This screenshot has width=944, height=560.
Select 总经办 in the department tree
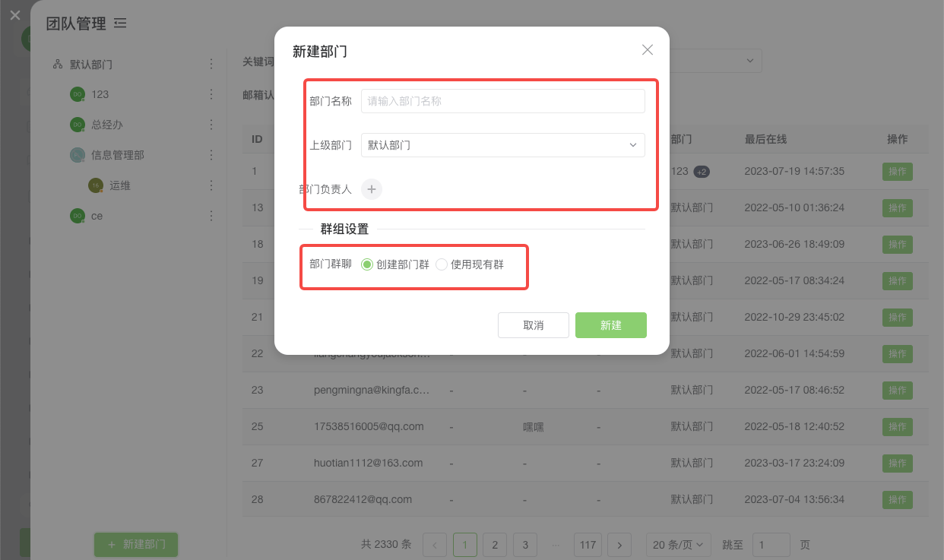[x=106, y=125]
